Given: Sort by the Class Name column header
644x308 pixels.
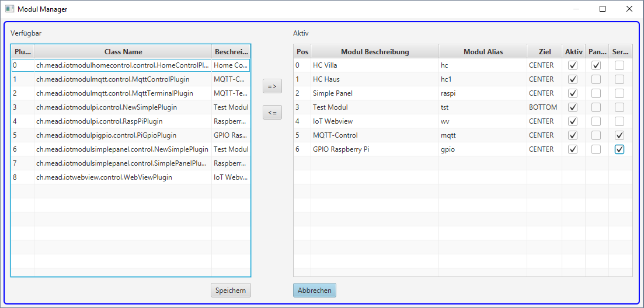Looking at the screenshot, I should (x=123, y=52).
